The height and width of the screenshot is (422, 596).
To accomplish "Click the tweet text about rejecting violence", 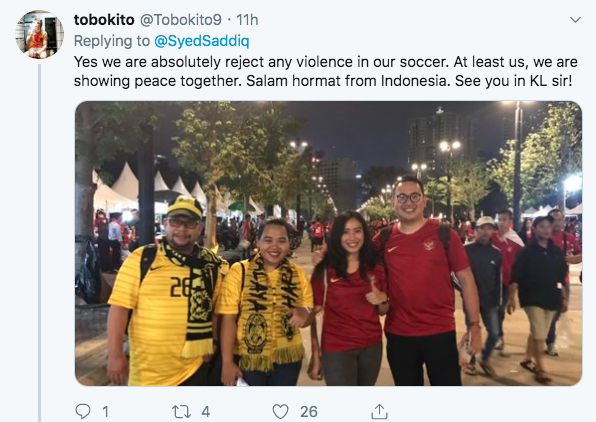I will coord(325,71).
